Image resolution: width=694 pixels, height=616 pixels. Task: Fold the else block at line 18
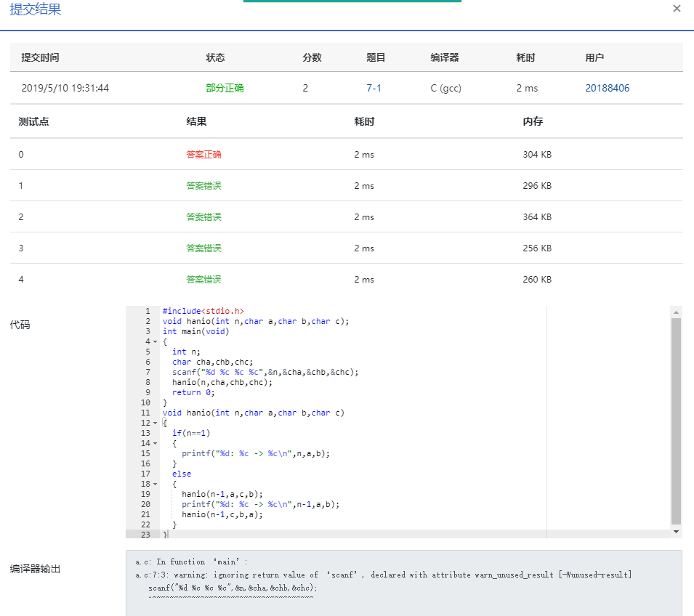pos(156,484)
